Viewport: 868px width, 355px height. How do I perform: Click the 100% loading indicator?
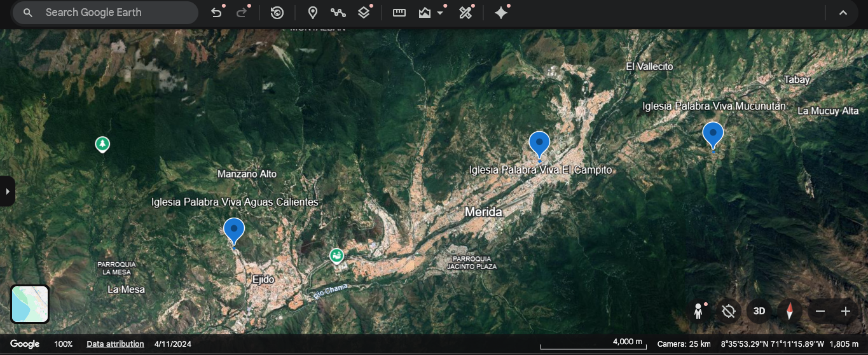tap(64, 344)
